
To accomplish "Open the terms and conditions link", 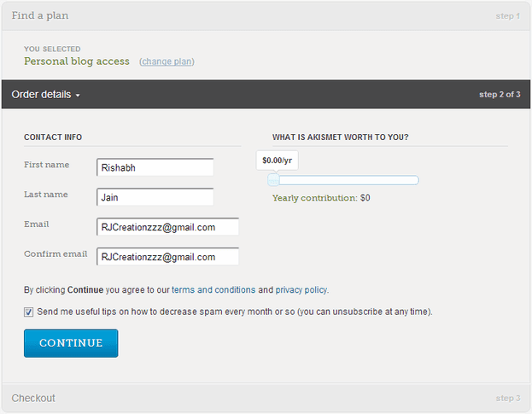I will [x=213, y=289].
